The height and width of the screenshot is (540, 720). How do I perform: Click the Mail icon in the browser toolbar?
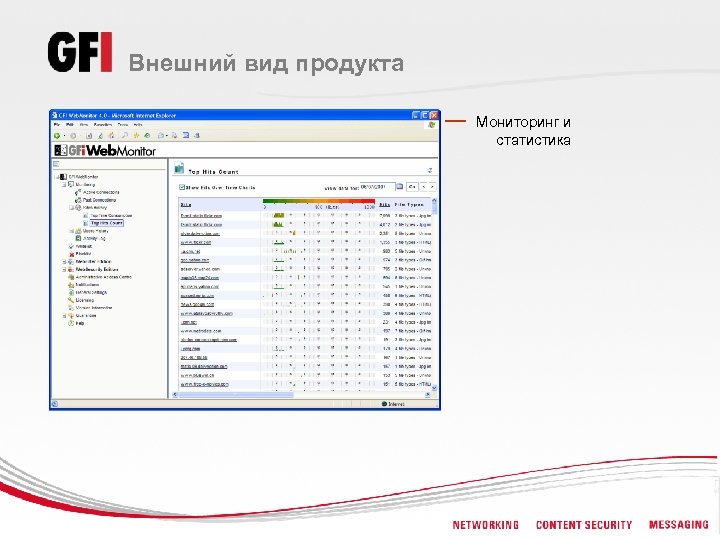tap(161, 135)
